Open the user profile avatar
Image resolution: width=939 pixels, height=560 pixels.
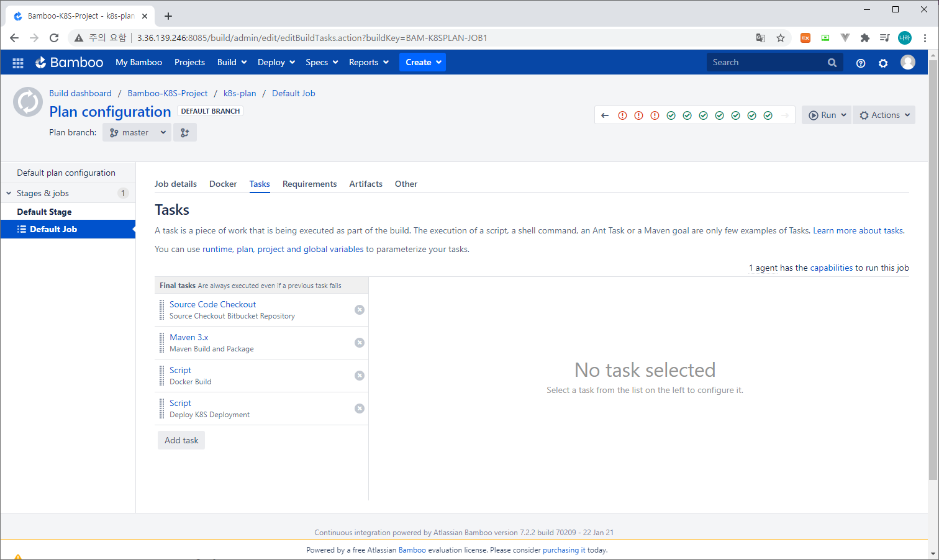point(908,62)
